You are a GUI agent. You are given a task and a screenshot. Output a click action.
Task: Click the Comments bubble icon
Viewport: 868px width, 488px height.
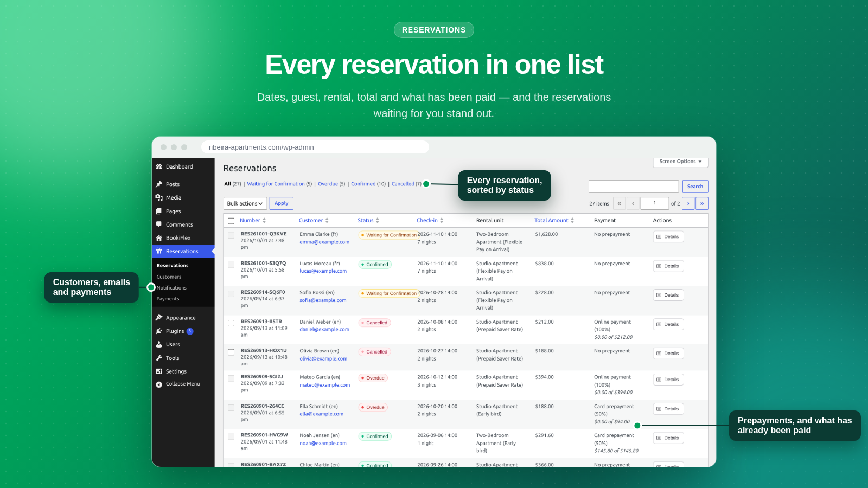[x=159, y=224]
